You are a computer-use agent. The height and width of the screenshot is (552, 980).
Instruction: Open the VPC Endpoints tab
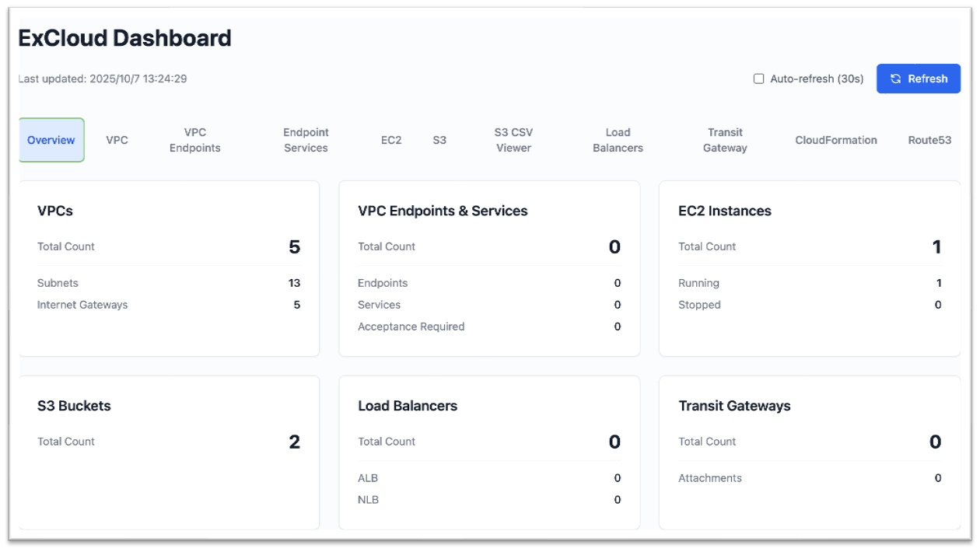(x=195, y=140)
